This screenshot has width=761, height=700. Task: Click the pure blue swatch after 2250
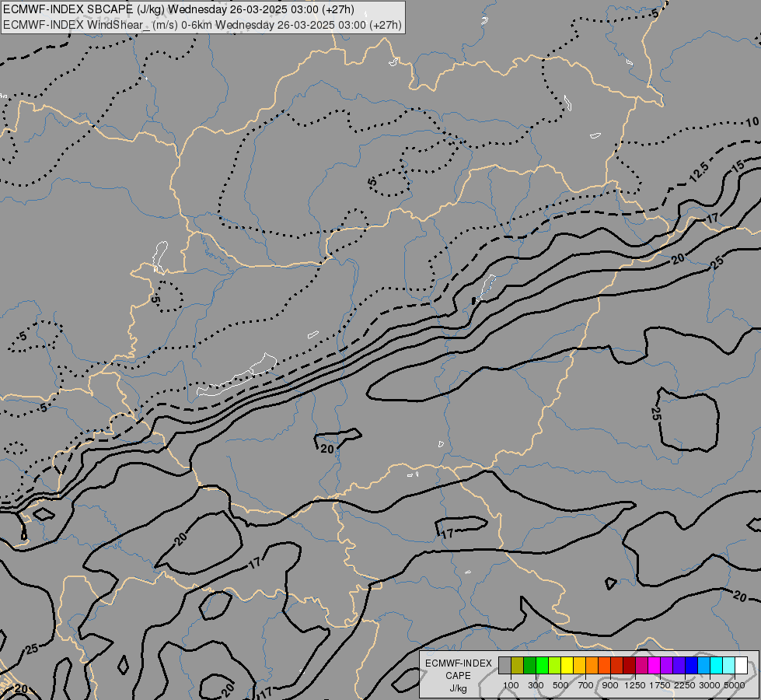(x=691, y=665)
